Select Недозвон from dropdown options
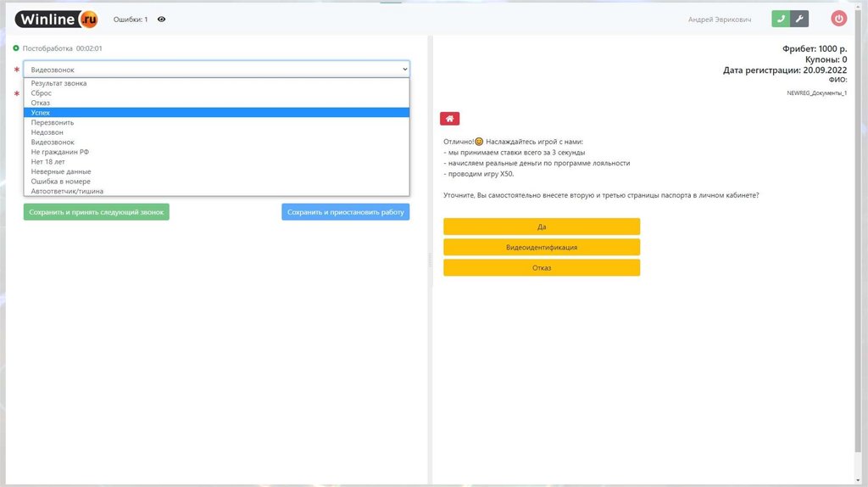Viewport: 868px width, 487px height. [47, 132]
